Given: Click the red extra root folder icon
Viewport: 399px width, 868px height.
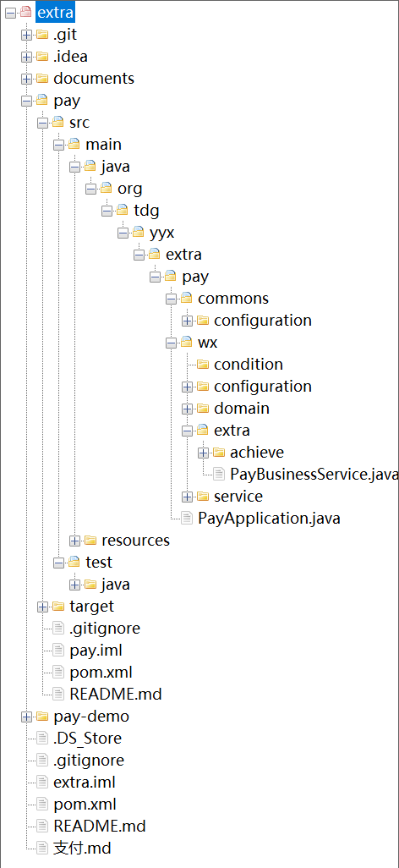Looking at the screenshot, I should 26,12.
